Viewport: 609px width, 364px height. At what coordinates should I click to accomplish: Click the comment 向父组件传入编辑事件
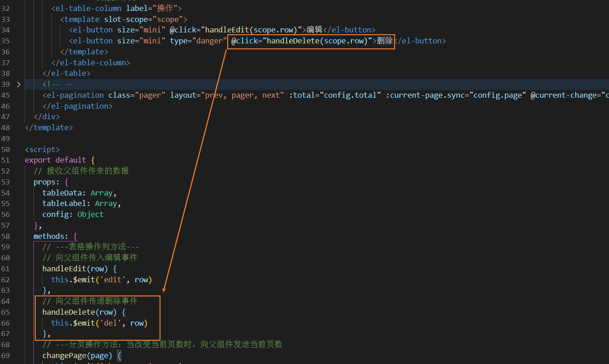click(x=90, y=258)
